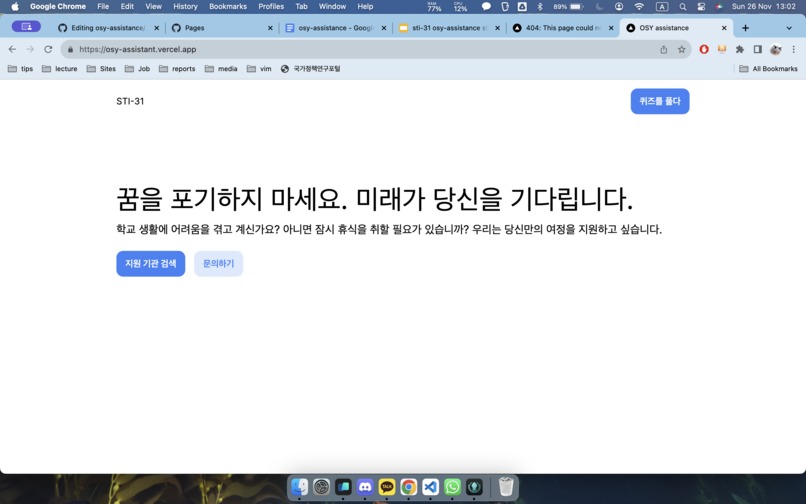Click the 문의하기 button
806x504 pixels.
pos(218,264)
